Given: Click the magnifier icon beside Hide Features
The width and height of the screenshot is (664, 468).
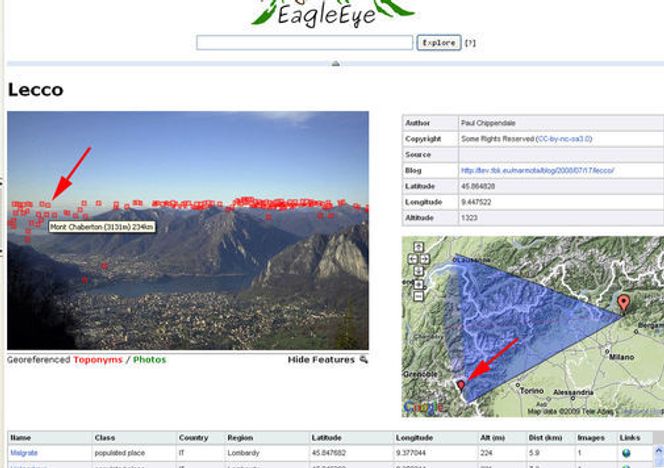Looking at the screenshot, I should tap(364, 360).
